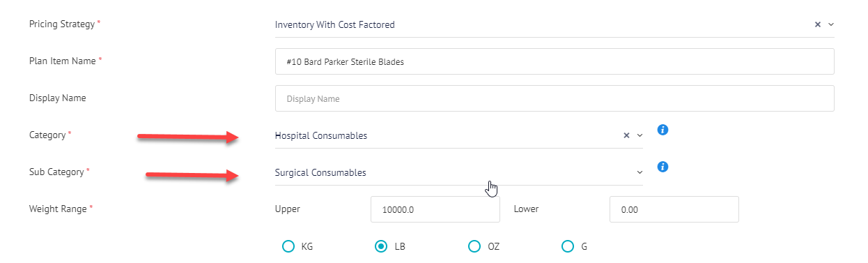
Task: Expand the Pricing Strategy dropdown arrow
Action: pyautogui.click(x=830, y=24)
